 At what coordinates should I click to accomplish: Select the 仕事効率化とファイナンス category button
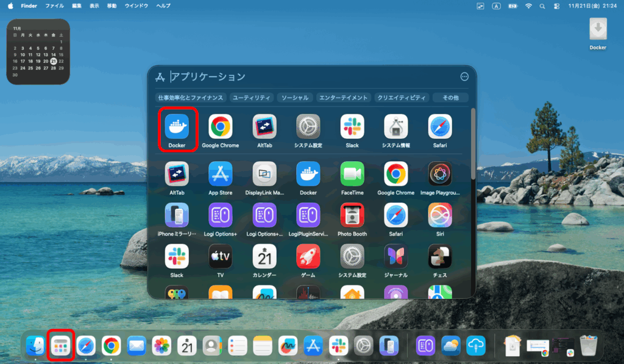190,97
